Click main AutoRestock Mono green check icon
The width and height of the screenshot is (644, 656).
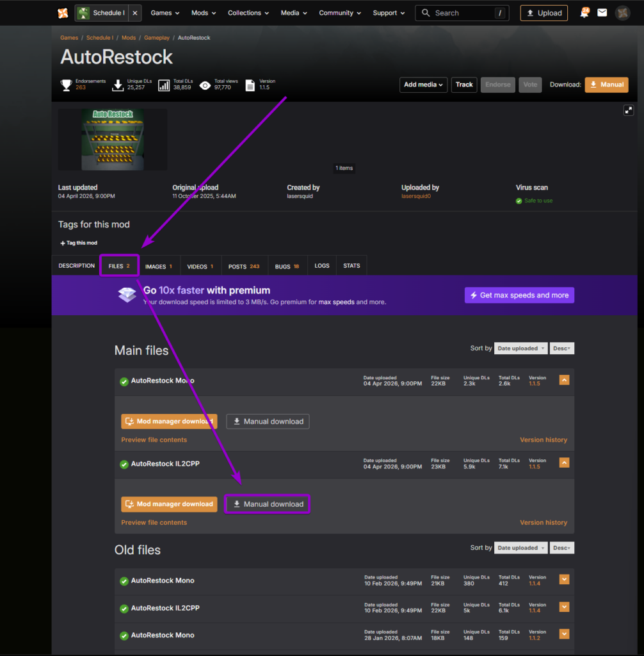click(124, 381)
